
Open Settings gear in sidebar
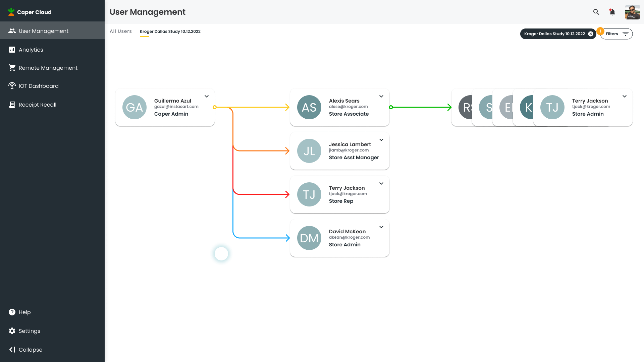(x=29, y=331)
